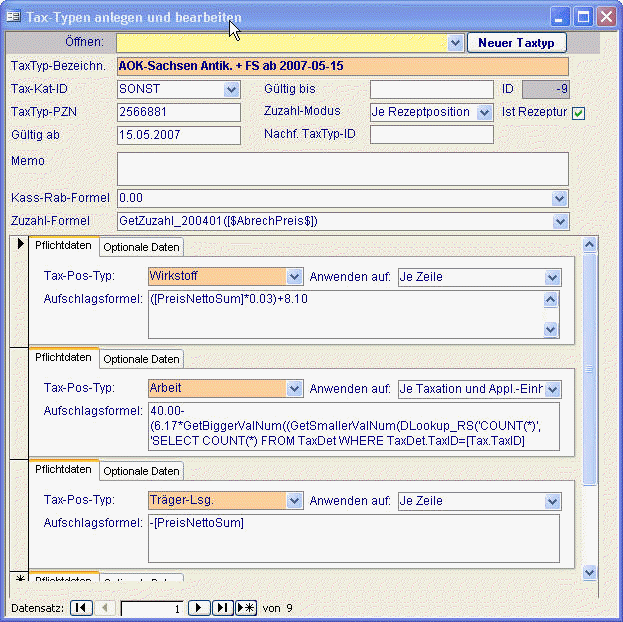Open Anwenden auf dropdown in Träger-Lsg. row
This screenshot has height=622, width=623.
(552, 502)
